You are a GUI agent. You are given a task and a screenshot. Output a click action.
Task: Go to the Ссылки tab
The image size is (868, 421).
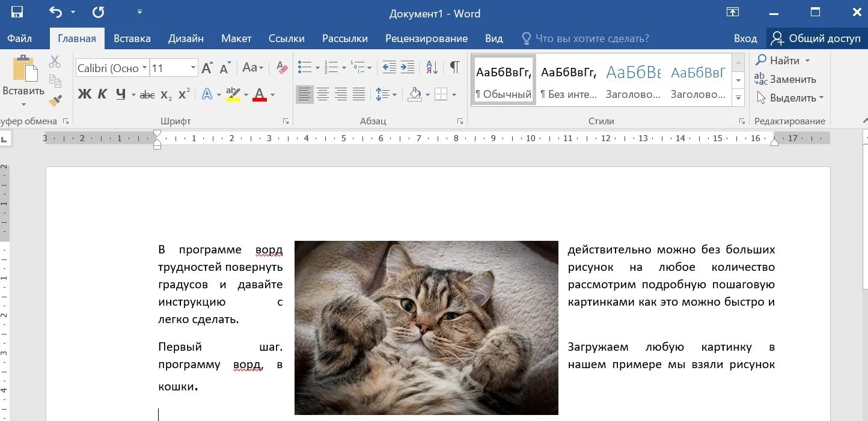[287, 38]
